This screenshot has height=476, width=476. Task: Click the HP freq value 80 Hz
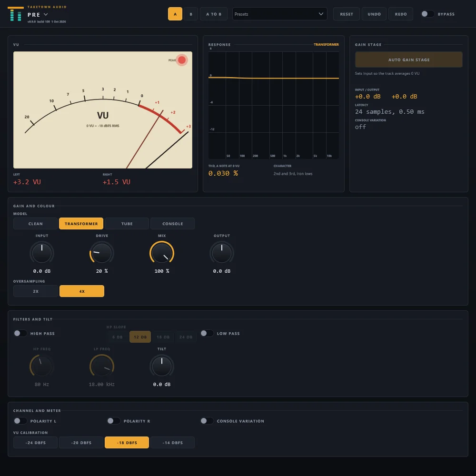click(x=42, y=384)
